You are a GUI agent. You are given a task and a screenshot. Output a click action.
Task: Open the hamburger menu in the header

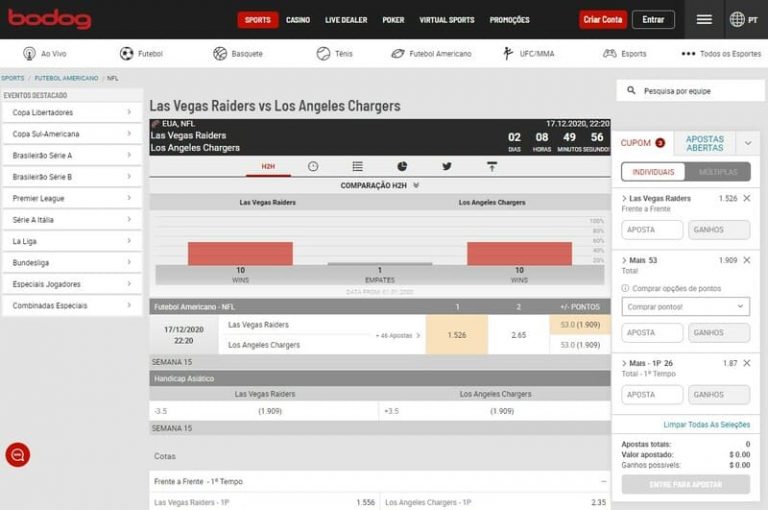tap(704, 19)
